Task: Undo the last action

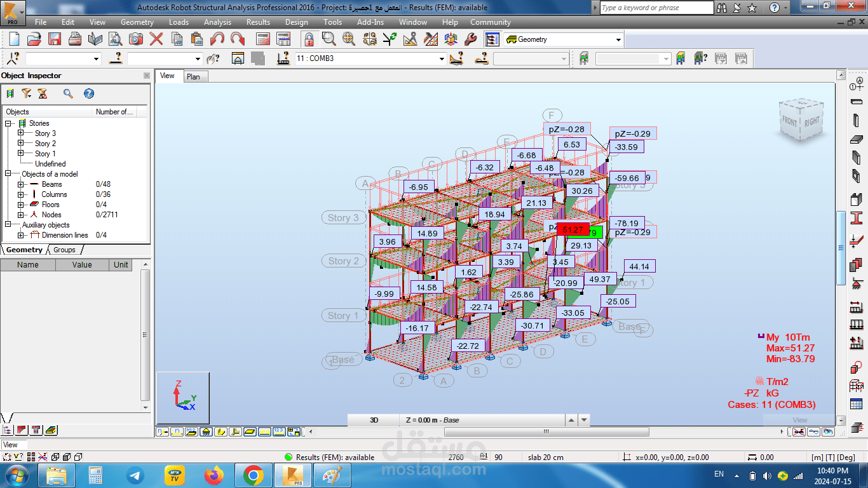Action: click(x=217, y=39)
